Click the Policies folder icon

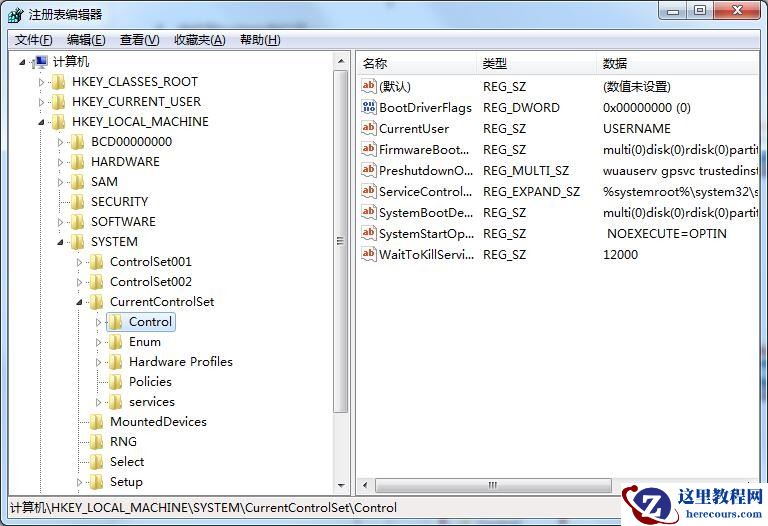tap(116, 382)
